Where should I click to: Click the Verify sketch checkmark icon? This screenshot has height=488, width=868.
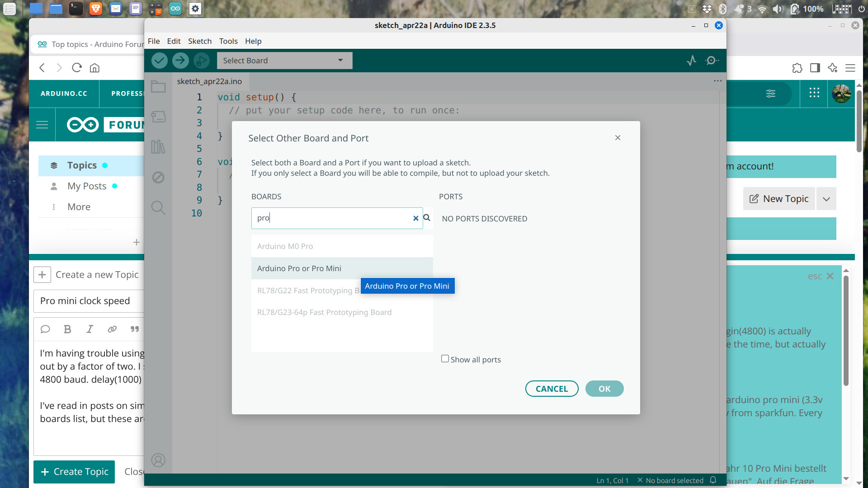coord(159,61)
